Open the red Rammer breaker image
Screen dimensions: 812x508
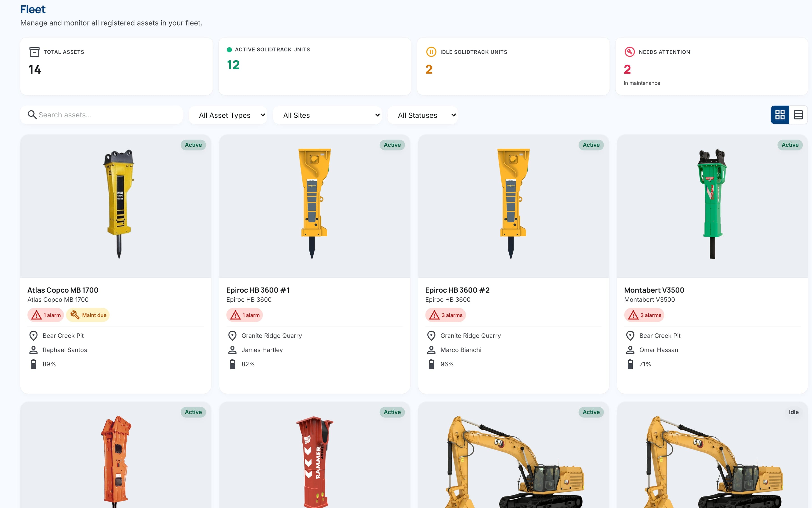click(314, 462)
